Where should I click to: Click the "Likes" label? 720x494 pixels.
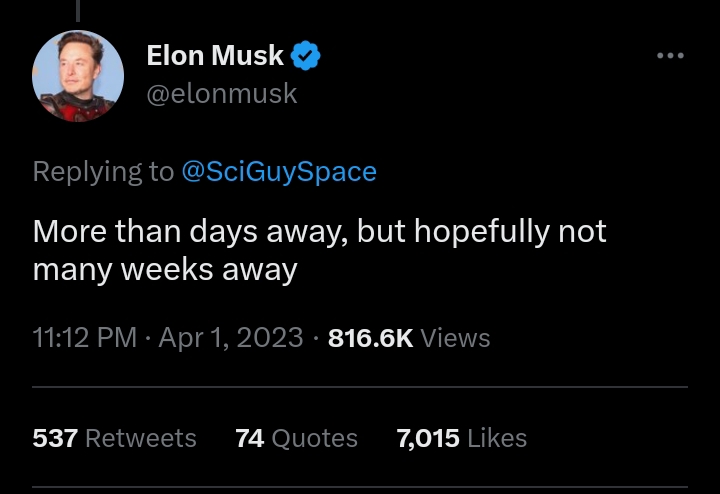tap(497, 438)
